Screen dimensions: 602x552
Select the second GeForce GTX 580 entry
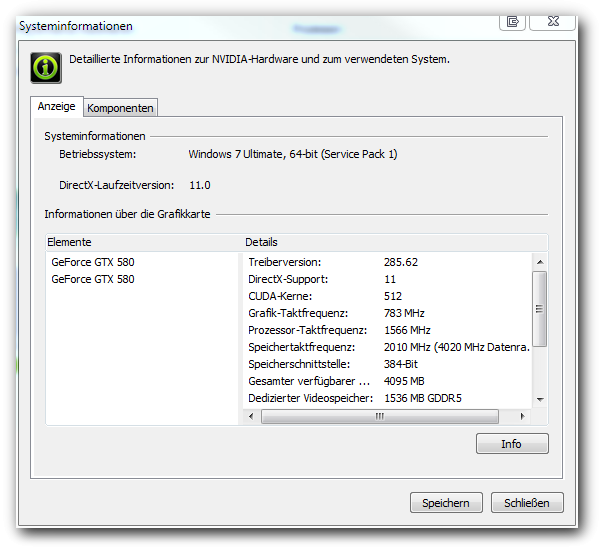pyautogui.click(x=93, y=279)
